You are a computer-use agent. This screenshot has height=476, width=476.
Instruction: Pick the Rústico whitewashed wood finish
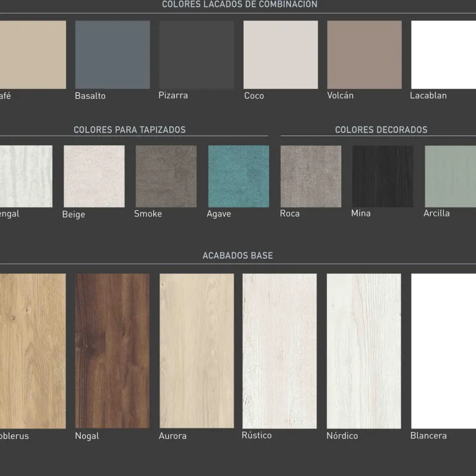click(x=279, y=351)
